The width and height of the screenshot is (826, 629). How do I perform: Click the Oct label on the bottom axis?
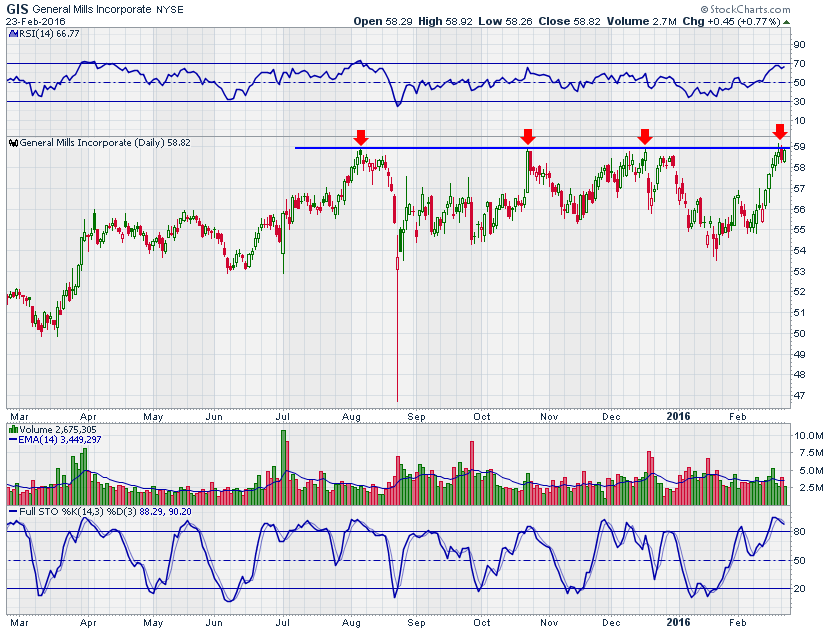pos(481,623)
